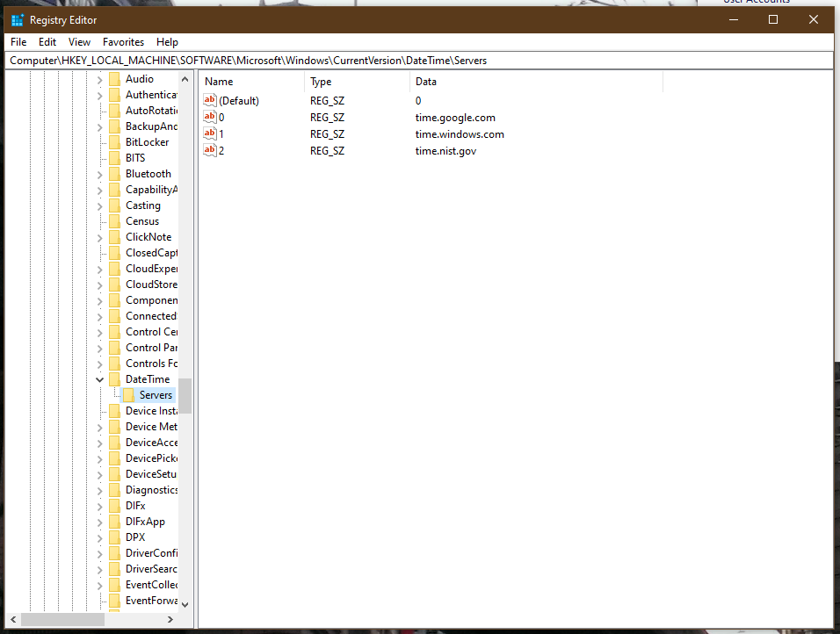Screen dimensions: 840x634
Task: Click the ab icon next to value 1
Action: [x=209, y=133]
